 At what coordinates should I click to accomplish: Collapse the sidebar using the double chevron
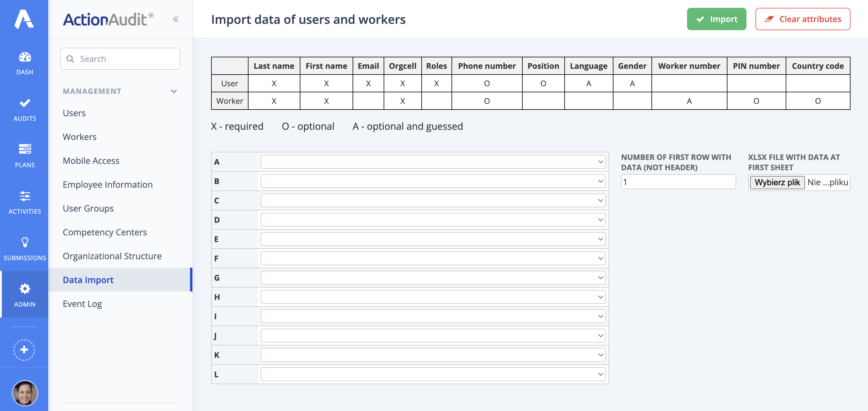(x=175, y=19)
